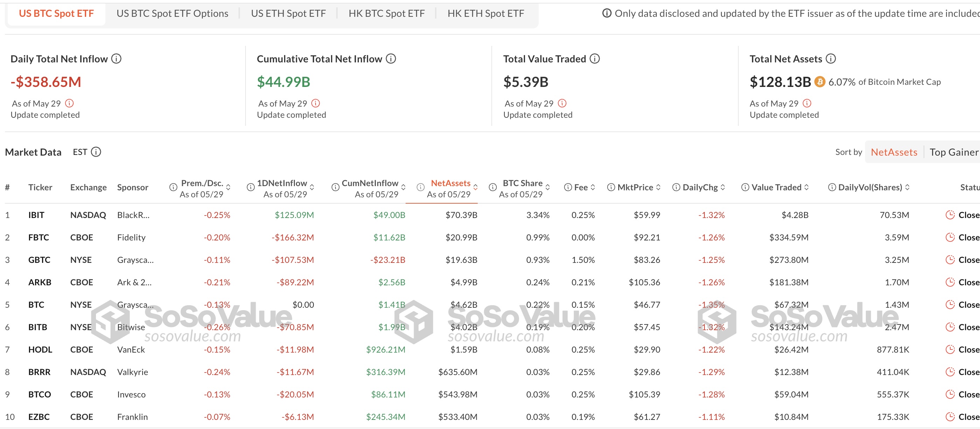Open the FBTC ticker row
Viewport: 980px width, 429px height.
(x=39, y=237)
